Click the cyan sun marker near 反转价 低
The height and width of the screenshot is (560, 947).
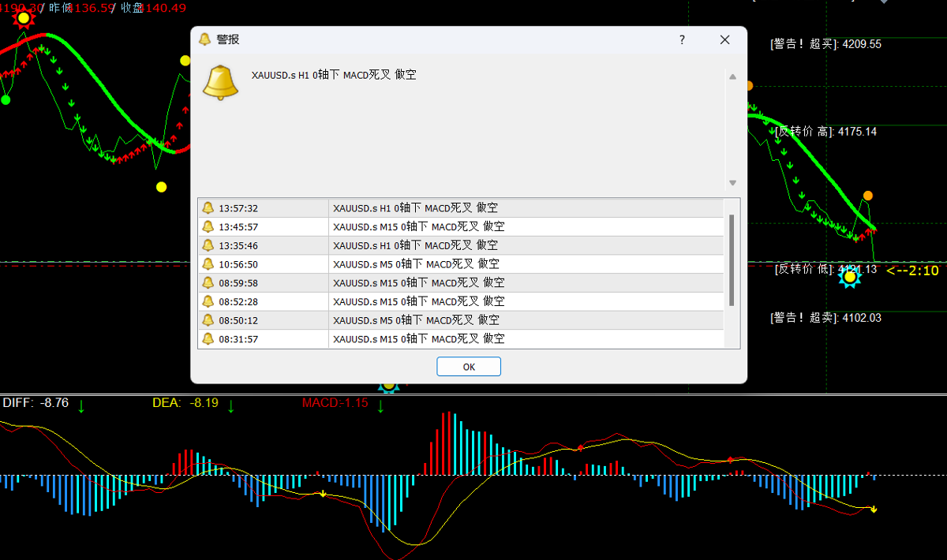849,276
